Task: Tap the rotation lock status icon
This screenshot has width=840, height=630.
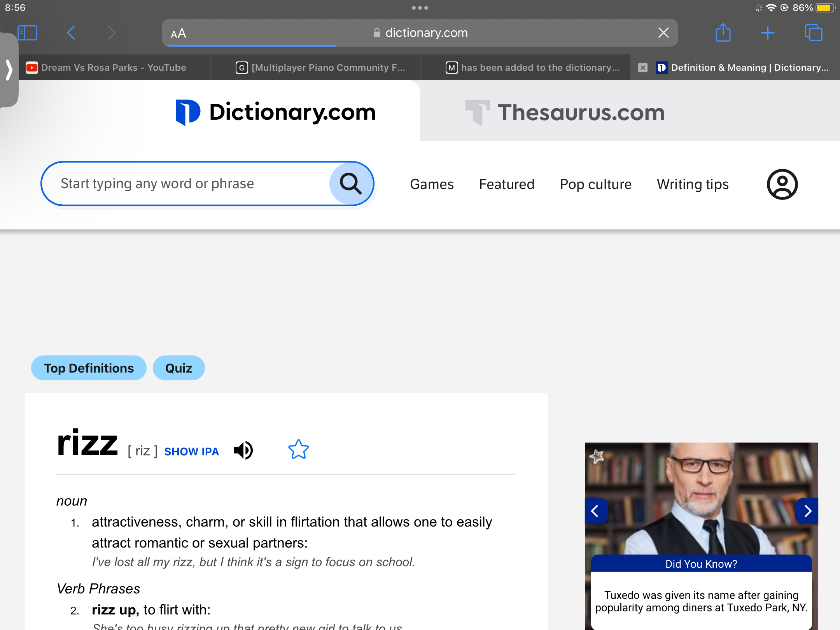Action: pos(785,8)
